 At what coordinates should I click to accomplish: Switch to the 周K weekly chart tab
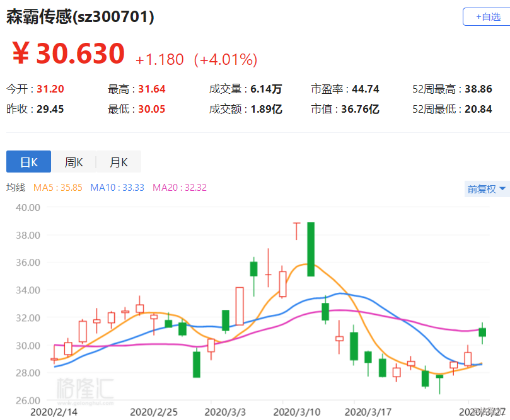pyautogui.click(x=73, y=162)
